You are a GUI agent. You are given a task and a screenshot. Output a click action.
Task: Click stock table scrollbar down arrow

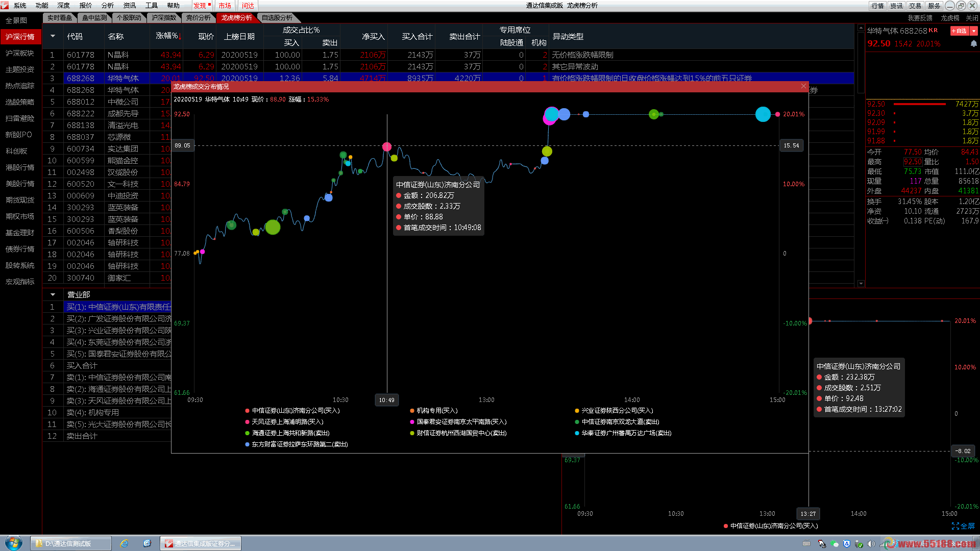click(x=861, y=284)
